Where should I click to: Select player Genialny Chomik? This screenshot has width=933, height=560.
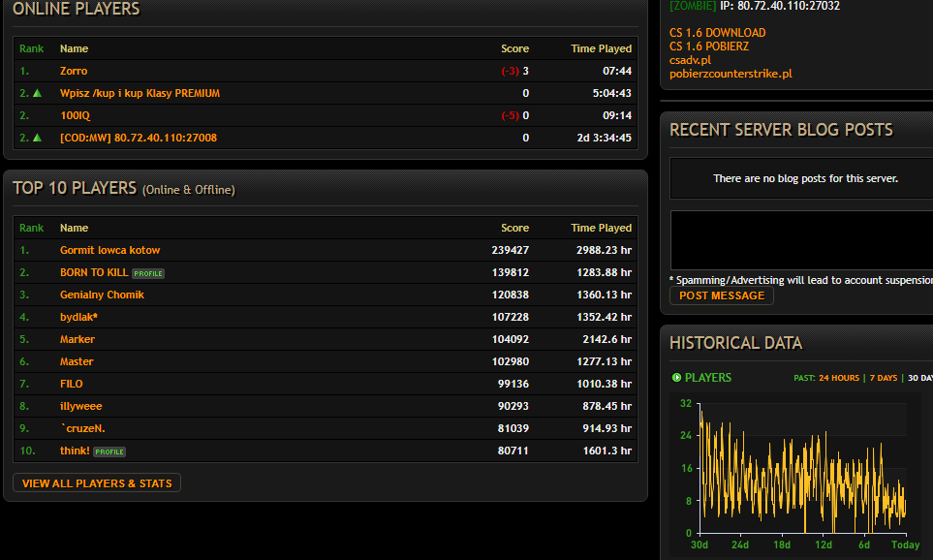pyautogui.click(x=102, y=295)
